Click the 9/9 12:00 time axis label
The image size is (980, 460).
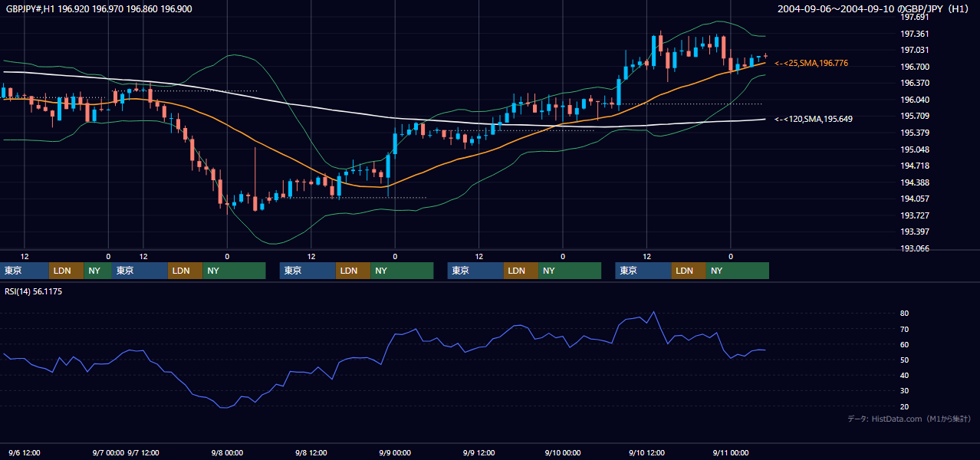479,453
